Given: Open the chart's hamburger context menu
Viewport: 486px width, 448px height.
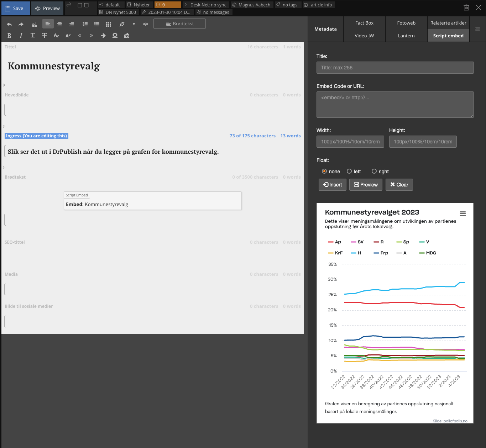Looking at the screenshot, I should point(463,214).
